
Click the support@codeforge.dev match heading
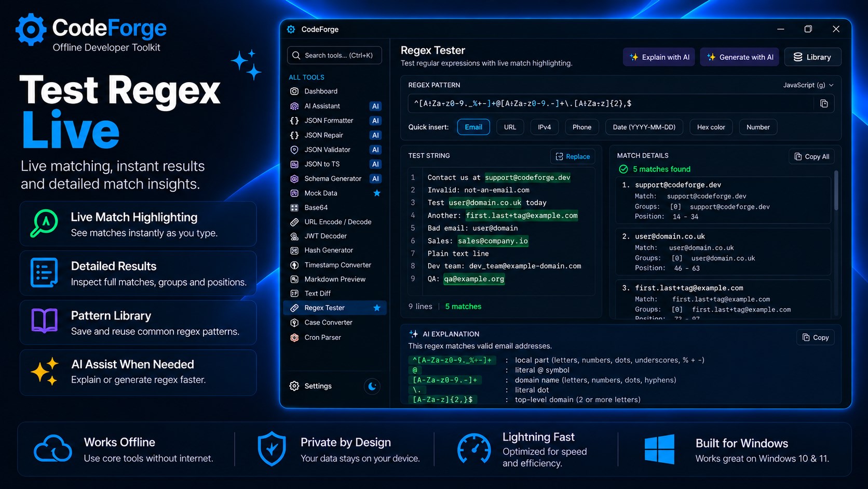coord(677,185)
